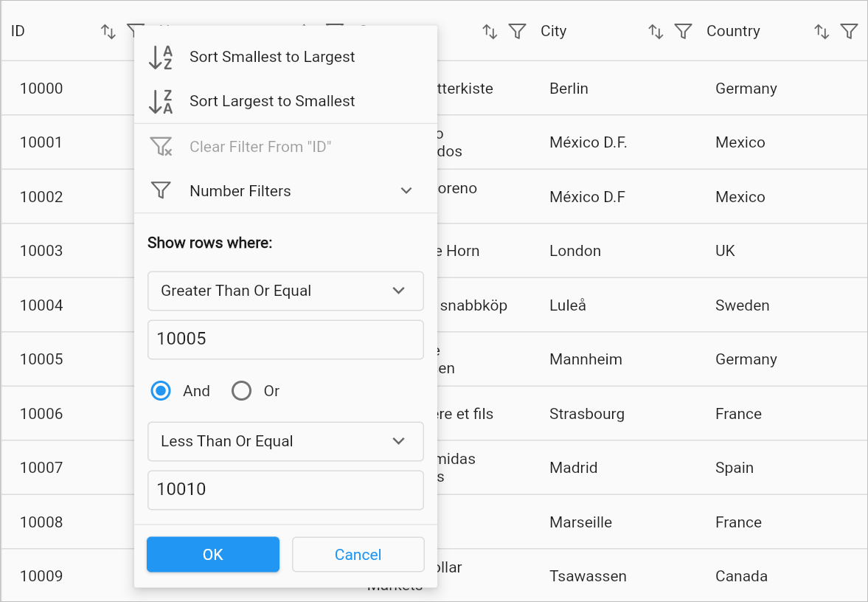Click the Marseille city cell

(x=580, y=522)
